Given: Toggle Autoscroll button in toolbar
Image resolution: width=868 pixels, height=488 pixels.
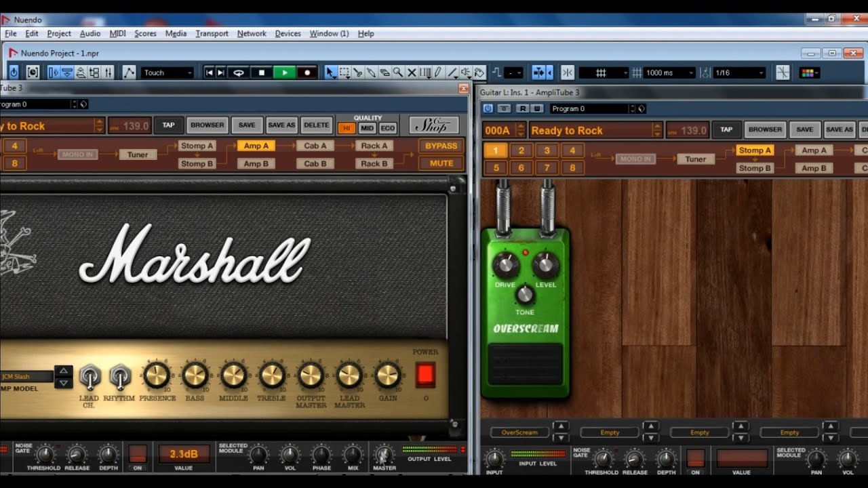Looking at the screenshot, I should click(x=539, y=73).
